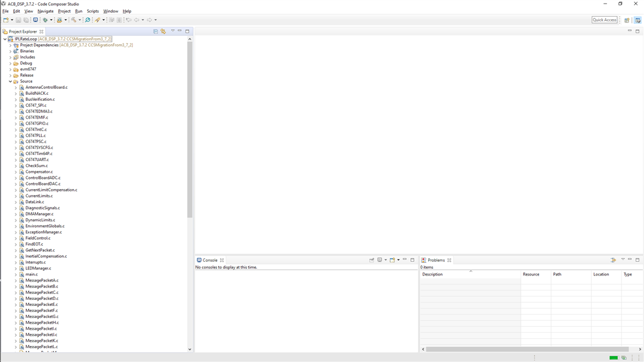The image size is (644, 362).
Task: Open the Open Console dropdown arrow
Action: (x=398, y=260)
